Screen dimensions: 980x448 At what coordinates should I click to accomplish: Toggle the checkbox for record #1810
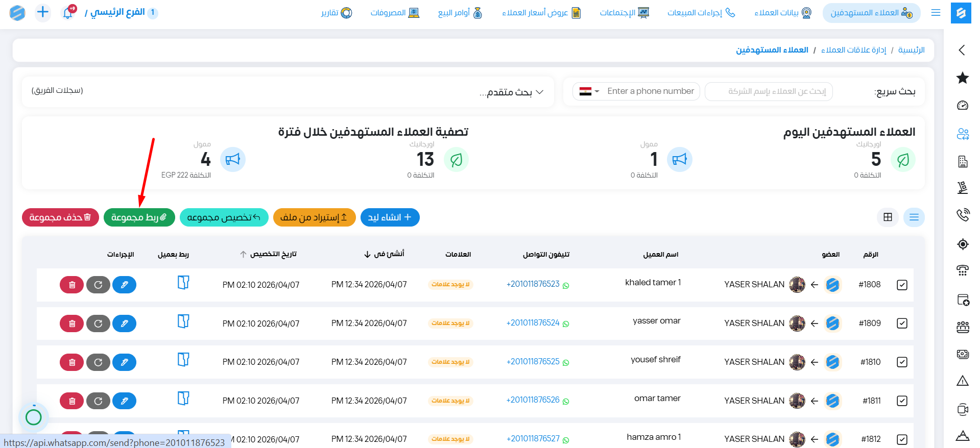[x=902, y=362]
